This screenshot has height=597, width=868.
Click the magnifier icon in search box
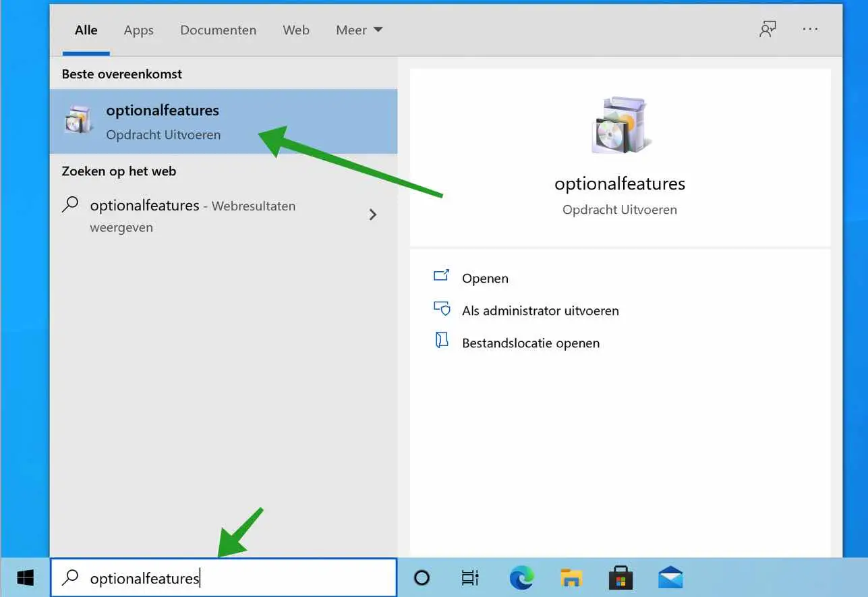[x=69, y=577]
